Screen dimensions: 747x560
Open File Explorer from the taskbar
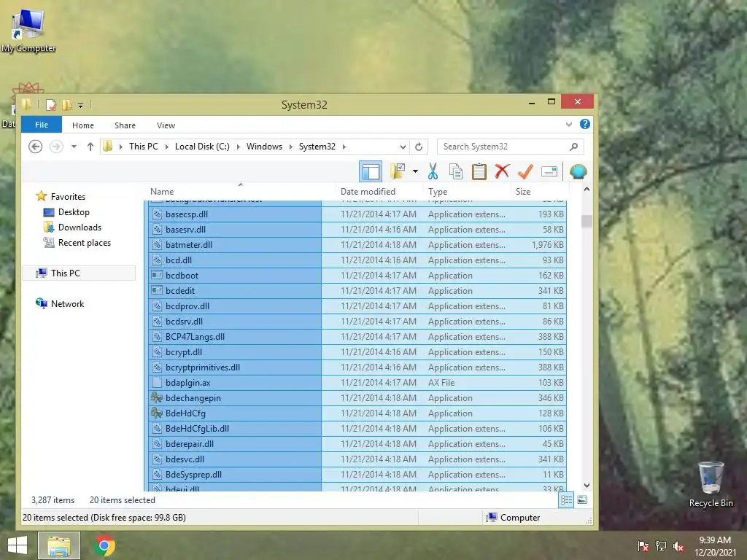click(59, 545)
